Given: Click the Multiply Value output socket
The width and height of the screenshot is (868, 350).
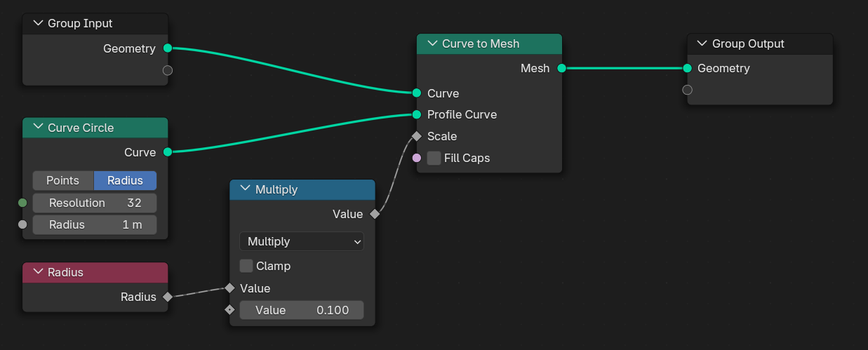Looking at the screenshot, I should click(x=375, y=214).
